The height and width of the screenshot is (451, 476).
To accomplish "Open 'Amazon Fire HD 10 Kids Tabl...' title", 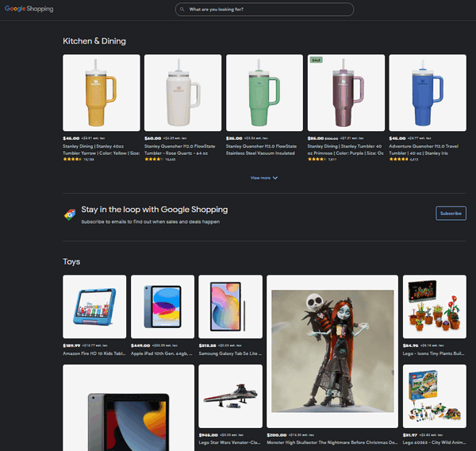I will pyautogui.click(x=94, y=353).
